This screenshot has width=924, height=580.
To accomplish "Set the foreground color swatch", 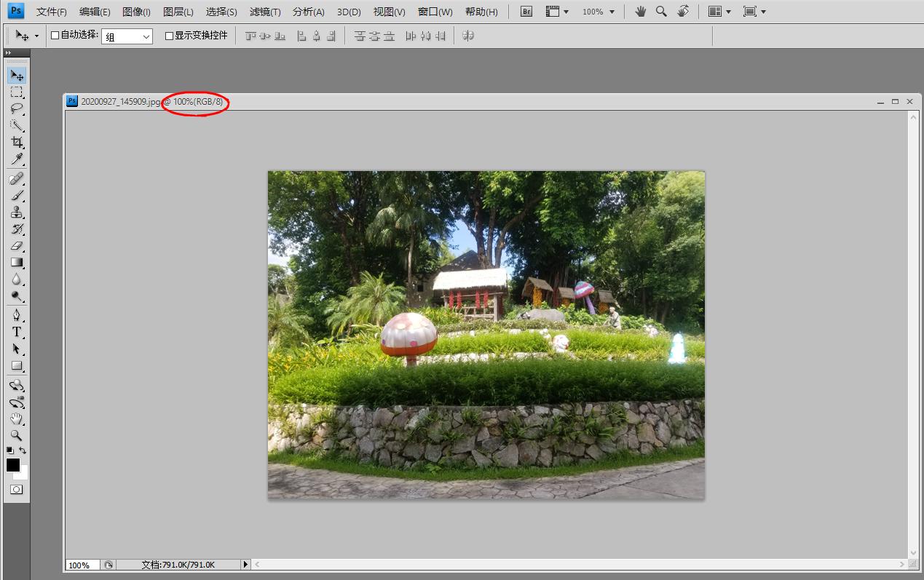I will [13, 465].
